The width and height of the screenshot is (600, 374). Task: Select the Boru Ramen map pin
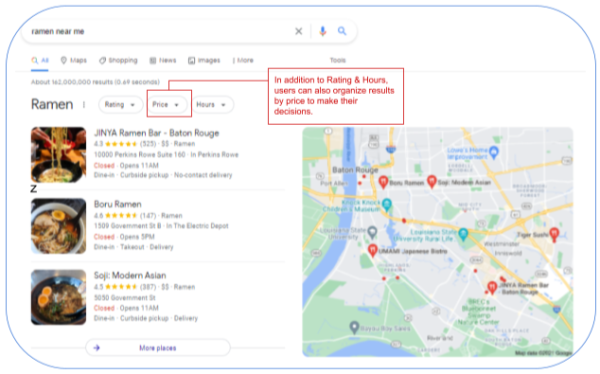(x=383, y=181)
